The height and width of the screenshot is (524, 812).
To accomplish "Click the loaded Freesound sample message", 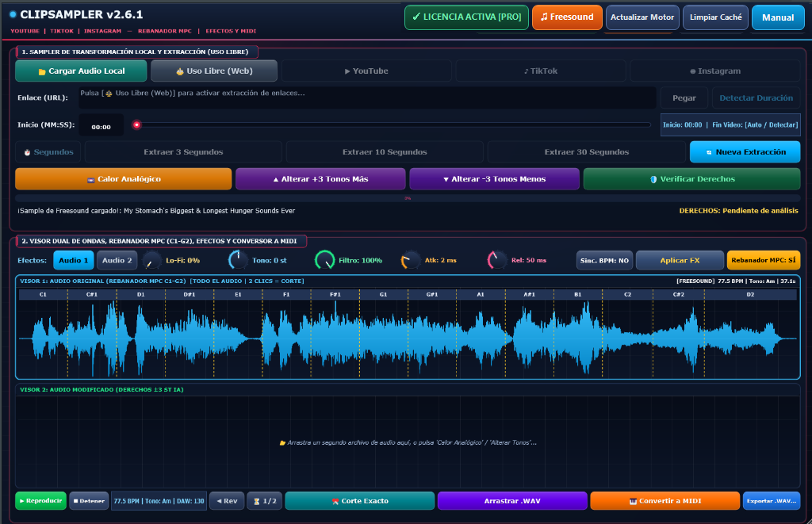I will 156,211.
